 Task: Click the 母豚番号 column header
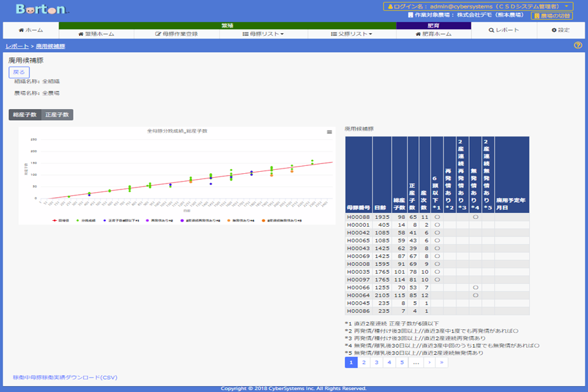click(359, 175)
